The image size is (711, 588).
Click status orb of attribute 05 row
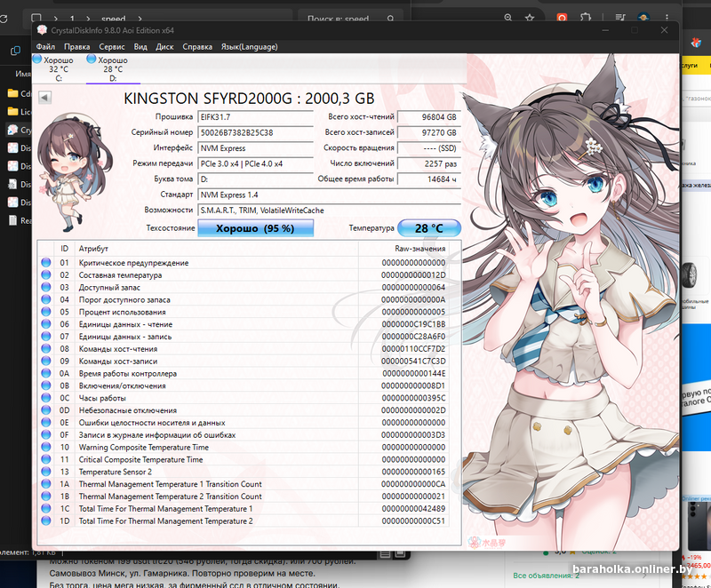46,312
